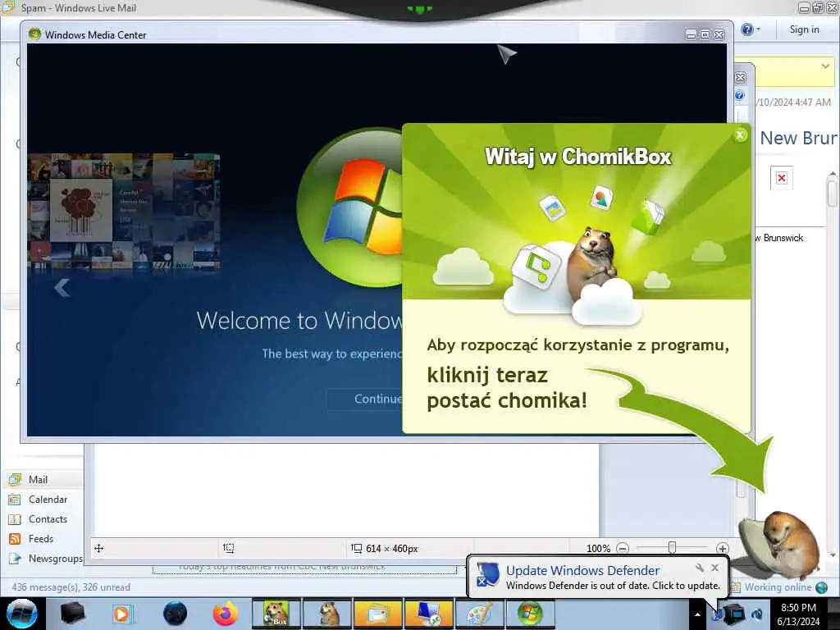Click the Update Windows Defender notification title
Viewport: 840px width, 630px height.
(583, 571)
